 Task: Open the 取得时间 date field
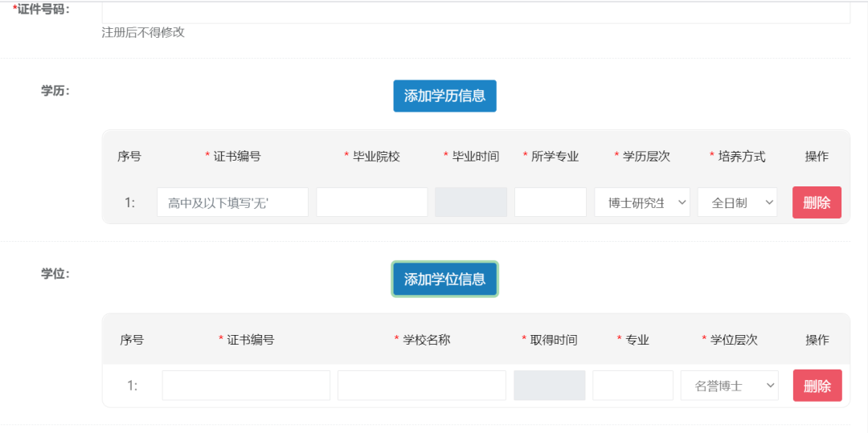(x=549, y=386)
